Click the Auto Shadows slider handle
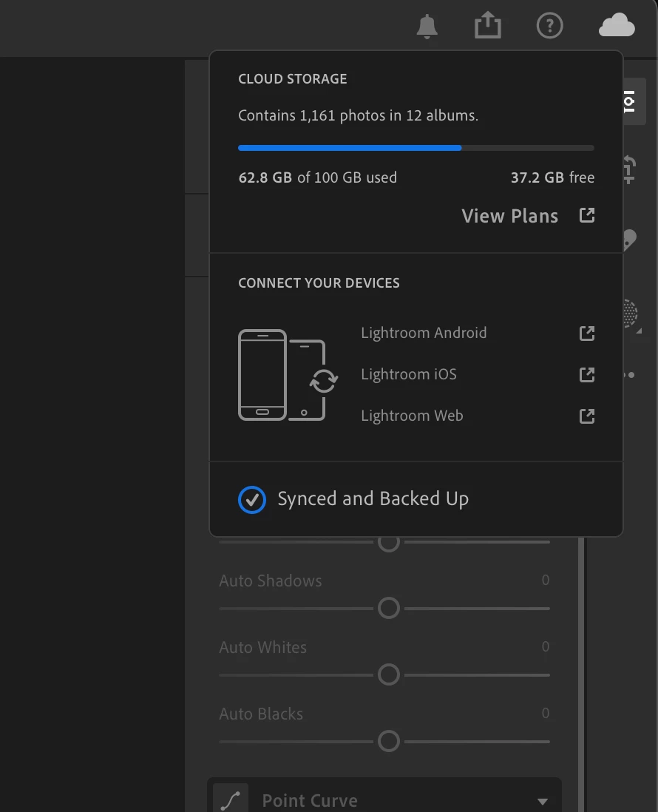Screen dimensions: 658x812 [x=388, y=608]
